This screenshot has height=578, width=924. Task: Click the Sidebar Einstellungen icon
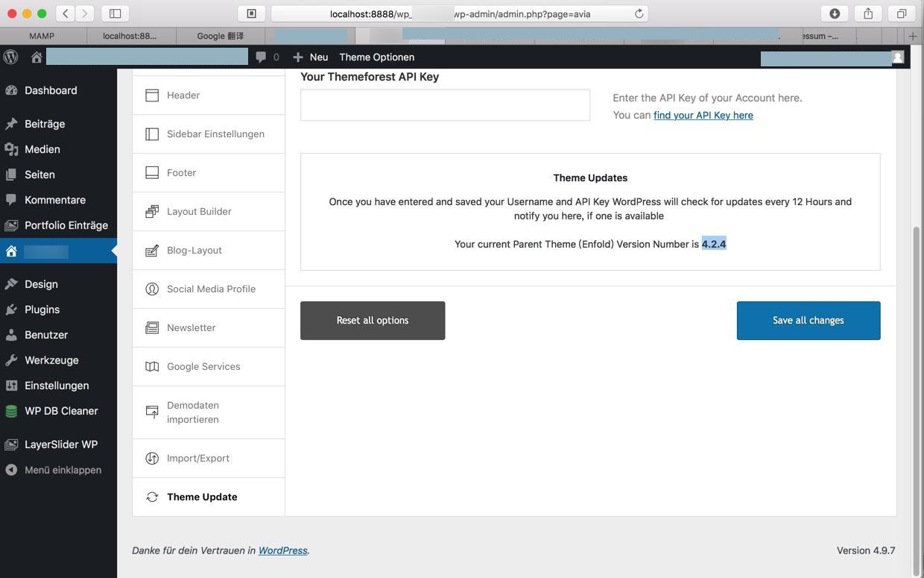pos(152,134)
